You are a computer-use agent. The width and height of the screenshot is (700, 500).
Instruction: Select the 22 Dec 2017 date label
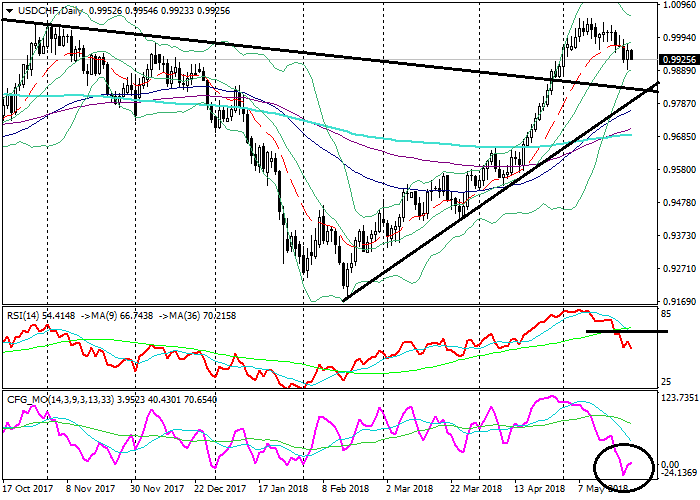222,488
